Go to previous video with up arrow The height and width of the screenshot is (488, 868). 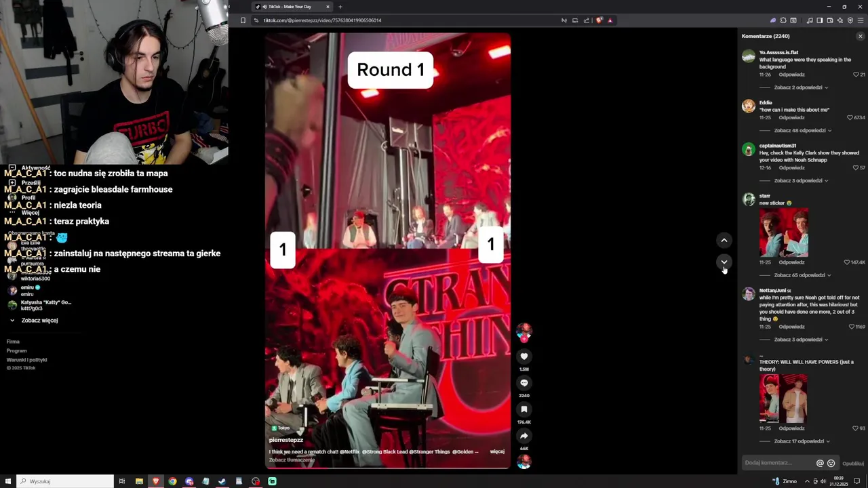click(724, 241)
